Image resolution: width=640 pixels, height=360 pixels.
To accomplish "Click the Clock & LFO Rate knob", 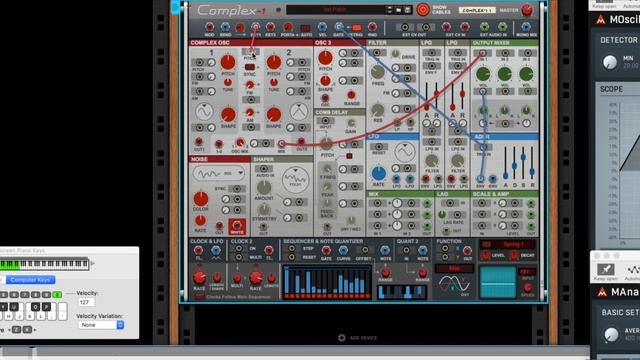I will pyautogui.click(x=199, y=278).
